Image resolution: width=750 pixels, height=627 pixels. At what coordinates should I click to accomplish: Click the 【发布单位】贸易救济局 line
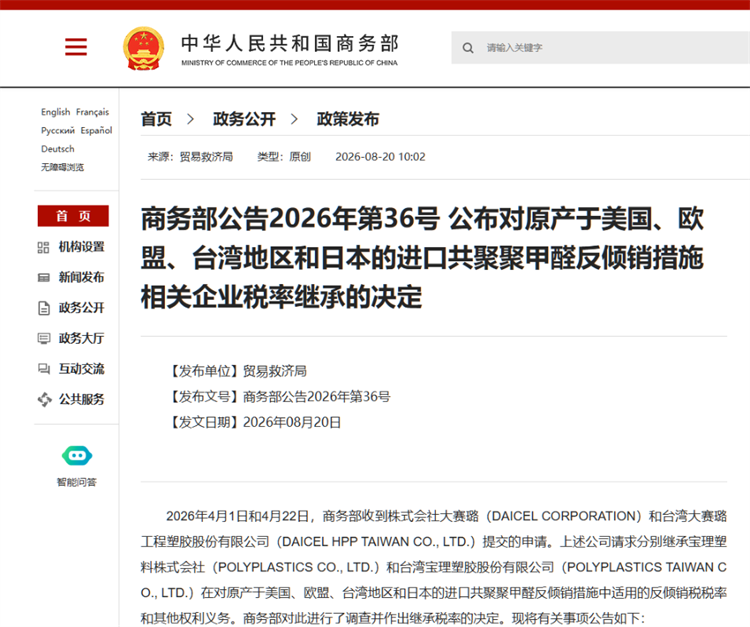237,371
